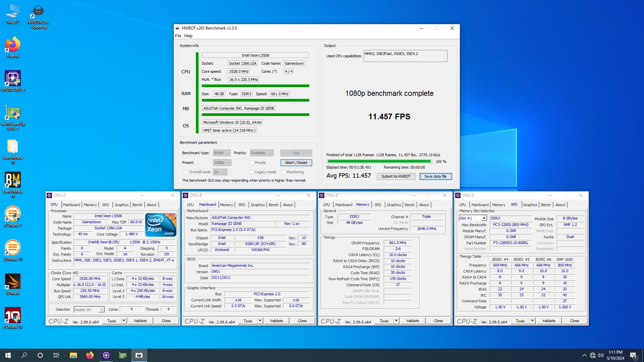Click Validate in Memory CPU-Z window

[x=413, y=321]
